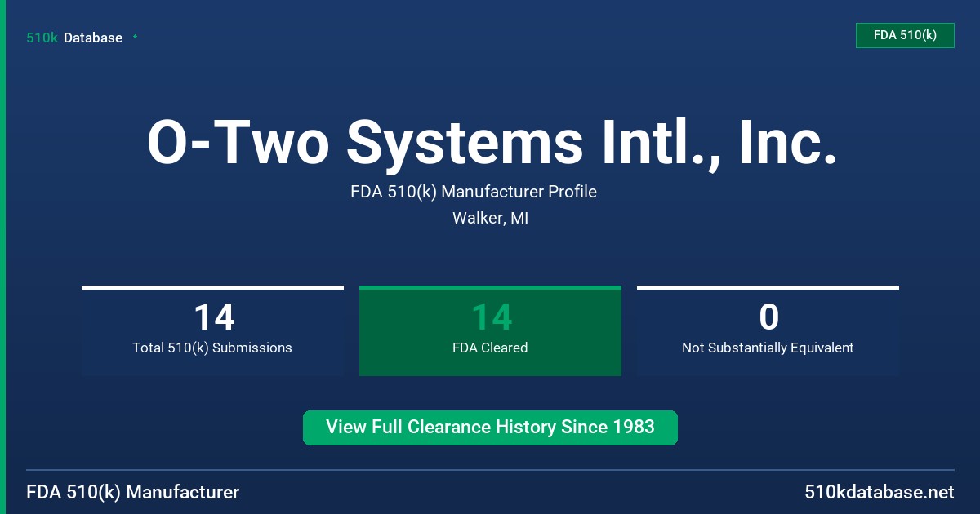This screenshot has height=514, width=980.
Task: Click the FDA 510(k) Manufacturer Profile subtitle
Action: click(474, 192)
